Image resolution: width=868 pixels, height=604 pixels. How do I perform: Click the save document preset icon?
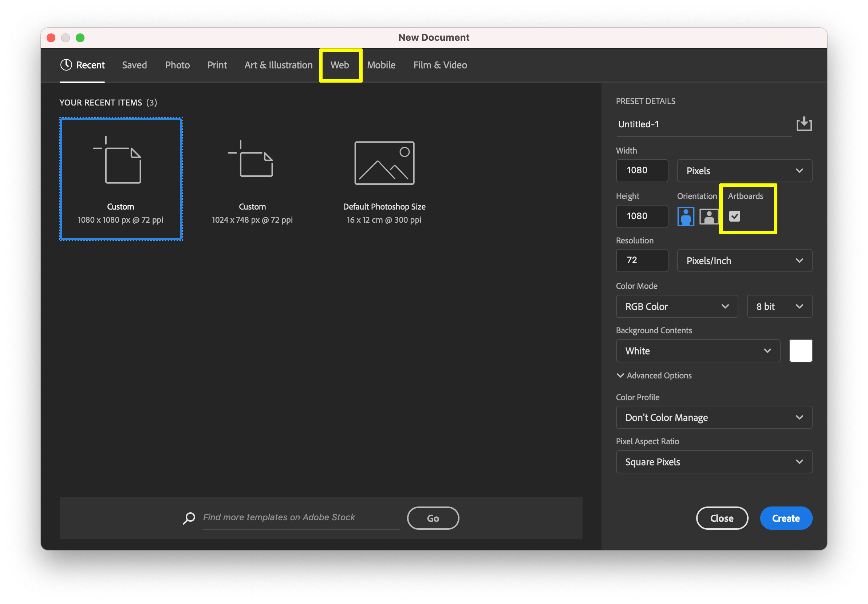804,124
